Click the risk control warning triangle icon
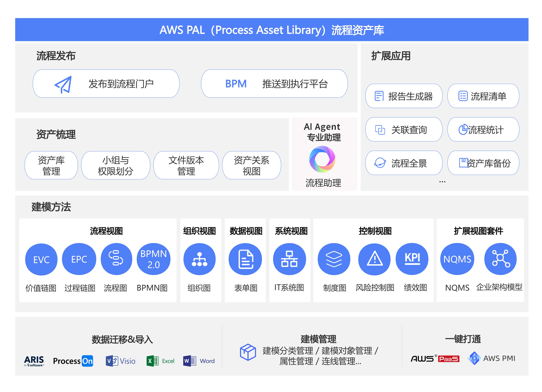 374,259
